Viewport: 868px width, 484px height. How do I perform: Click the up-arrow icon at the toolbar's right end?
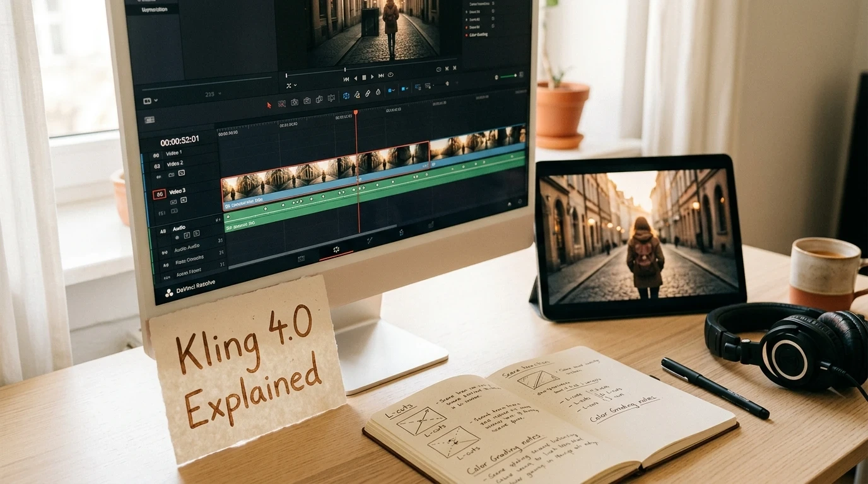pyautogui.click(x=447, y=83)
